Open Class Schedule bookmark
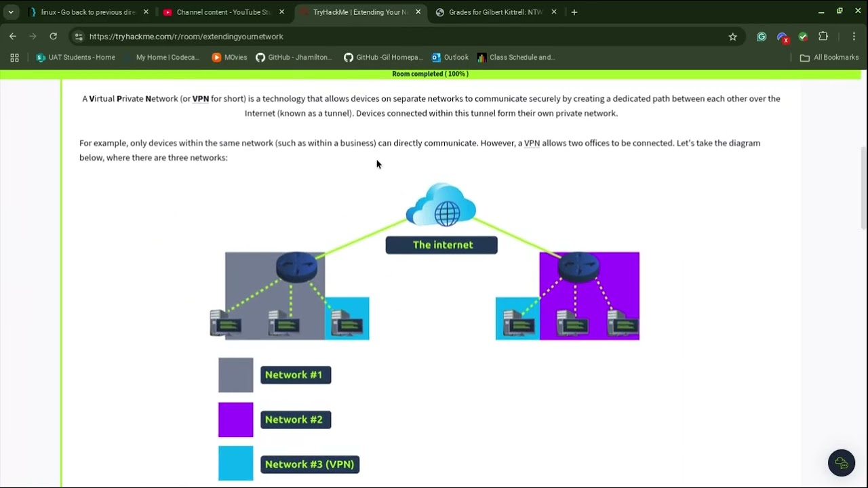Viewport: 868px width, 488px height. [516, 58]
